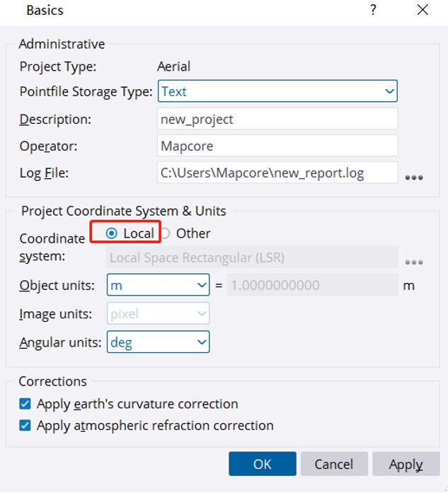Expand the Object units dropdown
Viewport: 448px width, 493px height.
tap(158, 286)
